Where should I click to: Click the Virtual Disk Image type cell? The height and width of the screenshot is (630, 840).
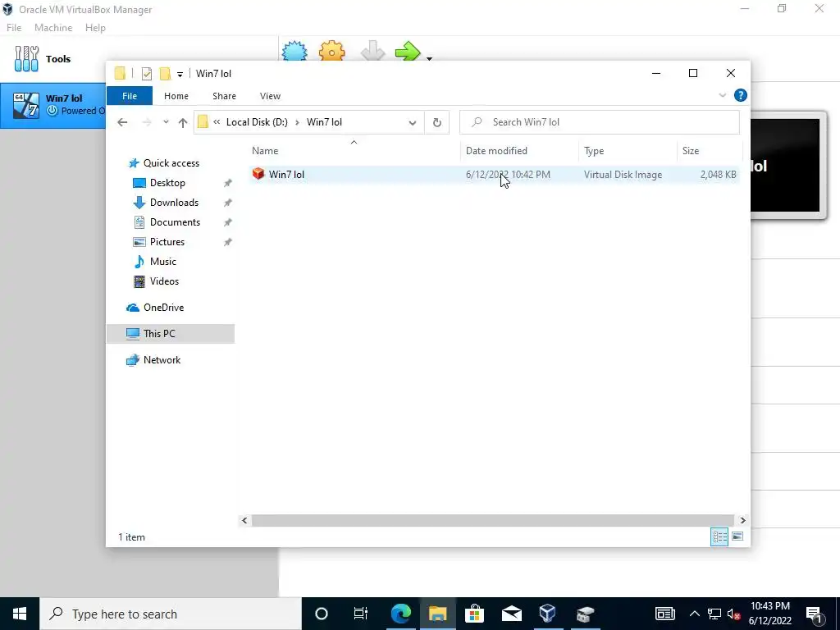(x=623, y=175)
